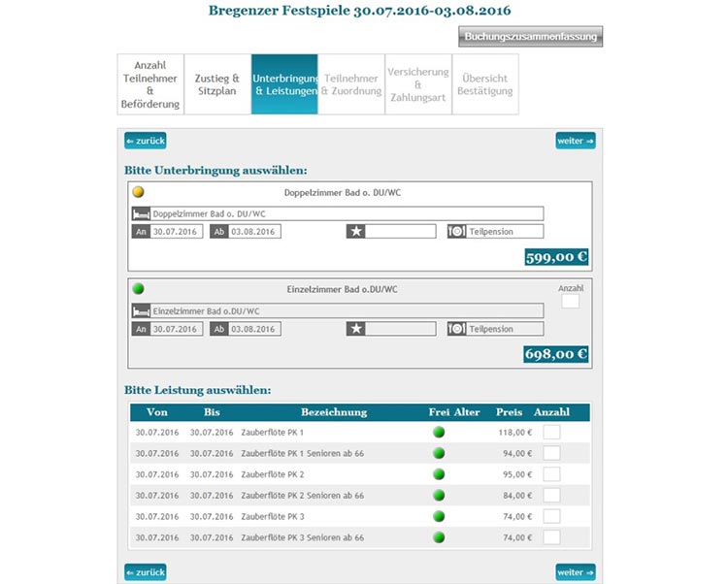728x584 pixels.
Task: Focus Anzahl field for Zauberflöte PK 2 Senioren
Action: (551, 496)
